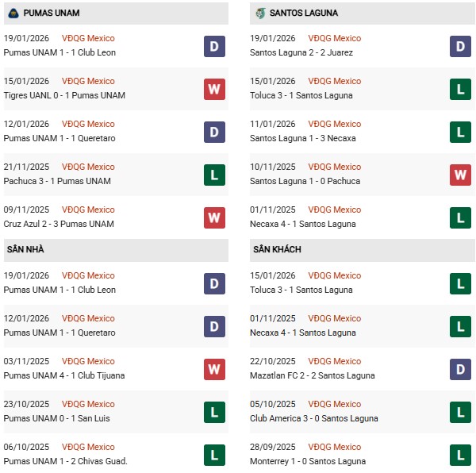The width and height of the screenshot is (476, 473).
Task: Click the PUMAS UNAM header title
Action: coord(52,13)
